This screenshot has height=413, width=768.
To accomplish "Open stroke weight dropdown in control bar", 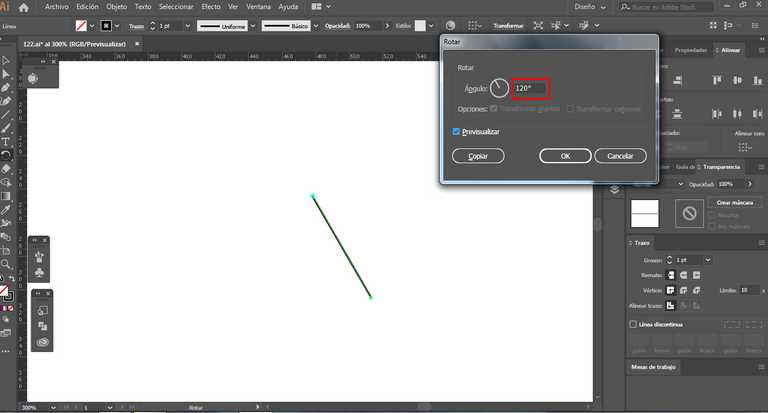I will click(x=188, y=26).
